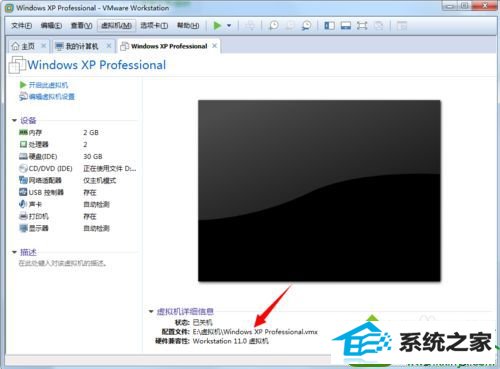
Task: Click the VM icon beside the title
Action: pyautogui.click(x=17, y=65)
